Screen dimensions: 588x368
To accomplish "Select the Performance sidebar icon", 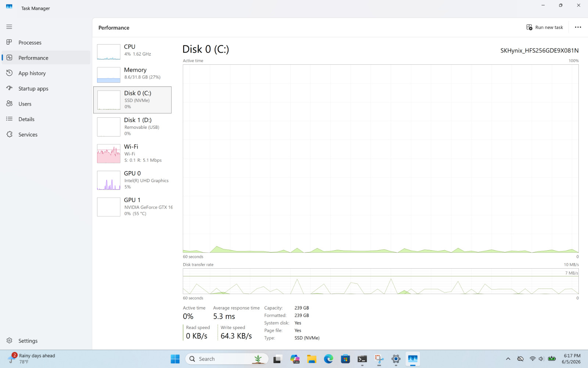I will pos(9,58).
